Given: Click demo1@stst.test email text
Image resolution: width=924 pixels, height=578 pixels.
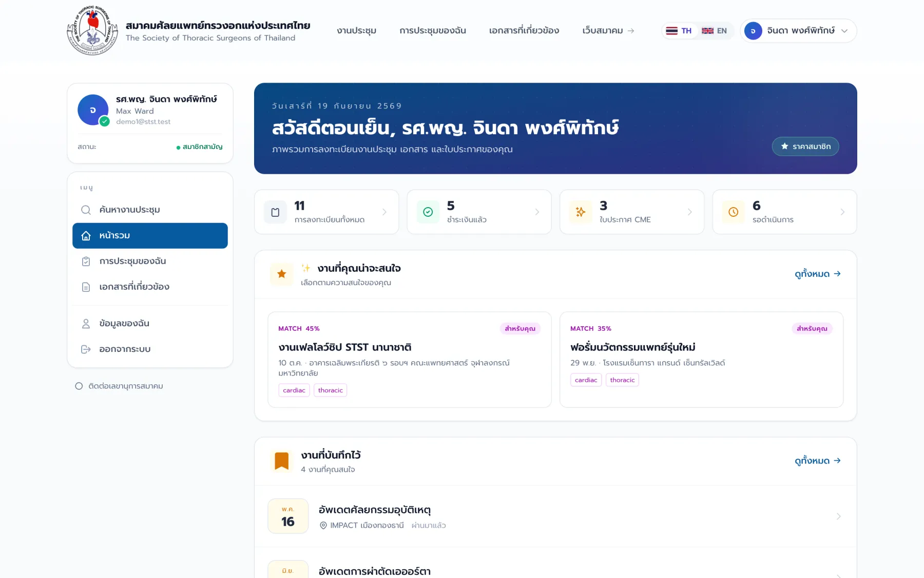Looking at the screenshot, I should (x=143, y=122).
